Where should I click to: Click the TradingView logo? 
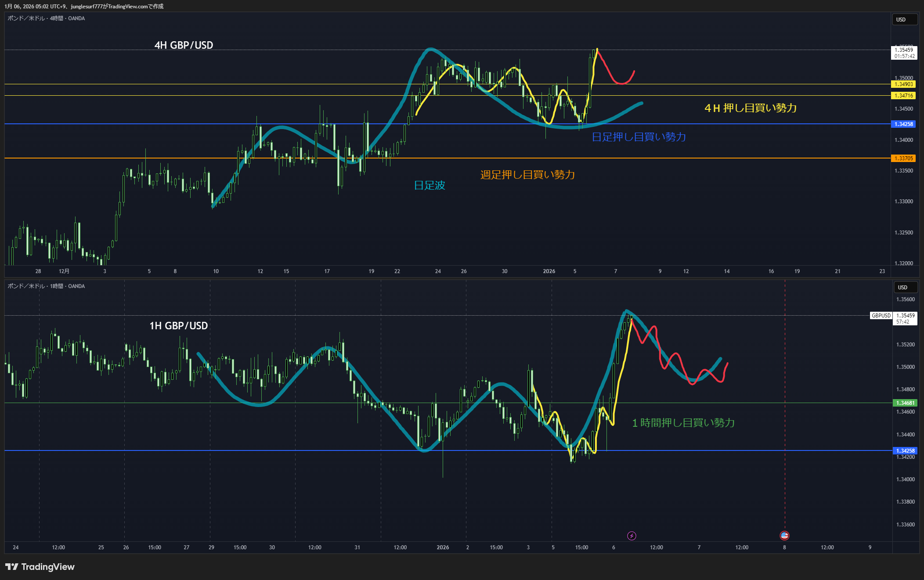coord(40,567)
